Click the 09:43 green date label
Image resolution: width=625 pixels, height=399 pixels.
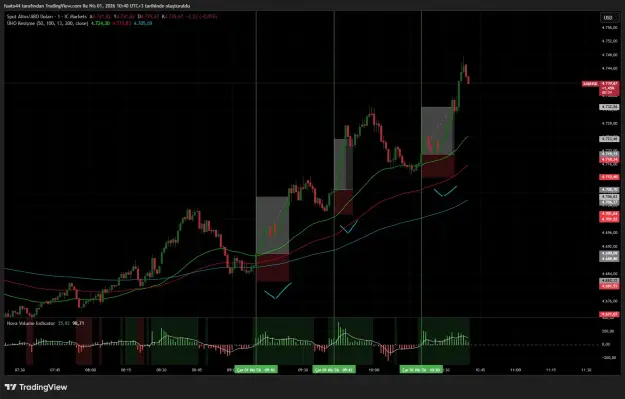point(334,370)
